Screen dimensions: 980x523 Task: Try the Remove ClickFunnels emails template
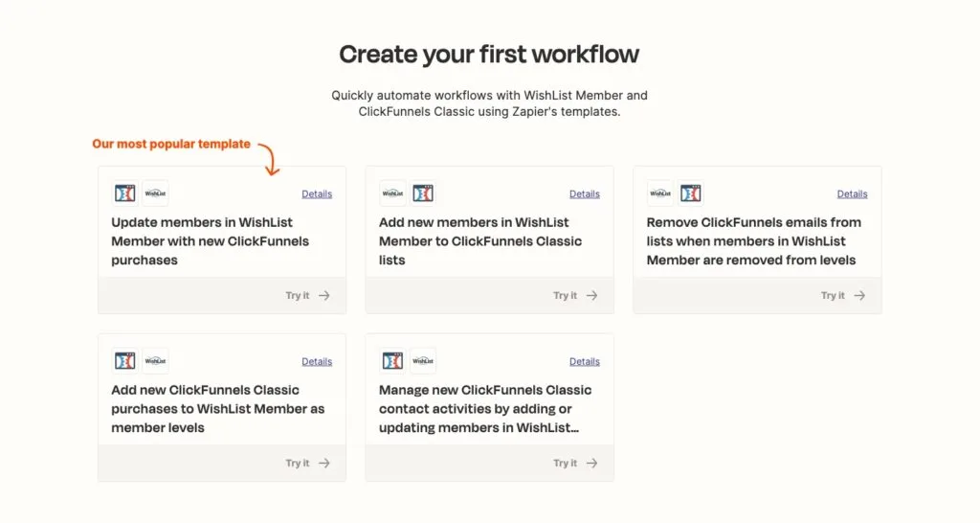click(x=843, y=296)
